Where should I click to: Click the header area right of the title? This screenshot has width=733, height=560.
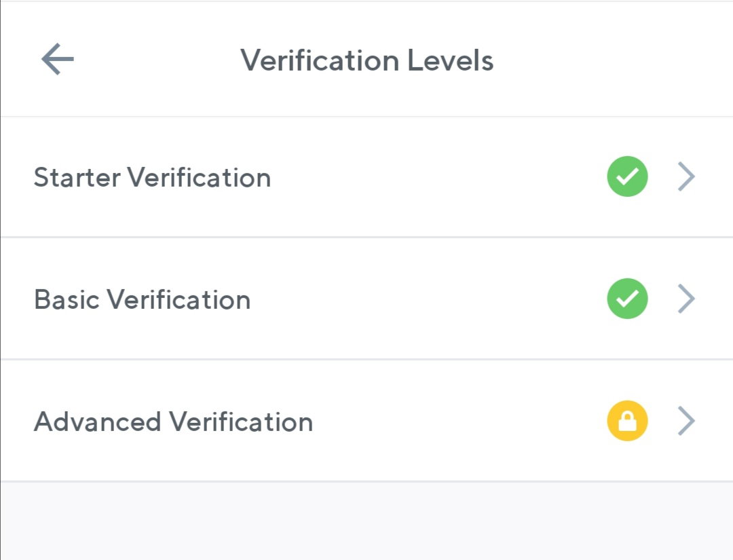click(x=612, y=59)
